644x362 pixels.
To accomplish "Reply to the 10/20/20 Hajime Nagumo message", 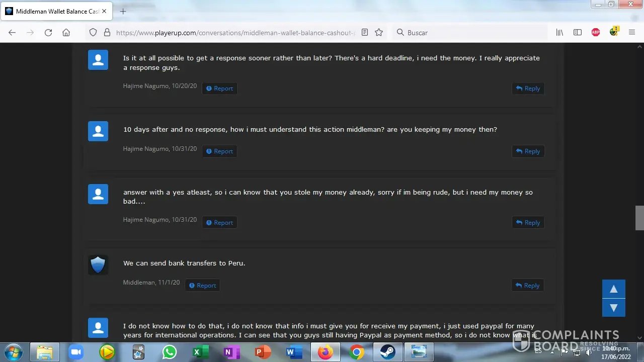I will pyautogui.click(x=528, y=88).
